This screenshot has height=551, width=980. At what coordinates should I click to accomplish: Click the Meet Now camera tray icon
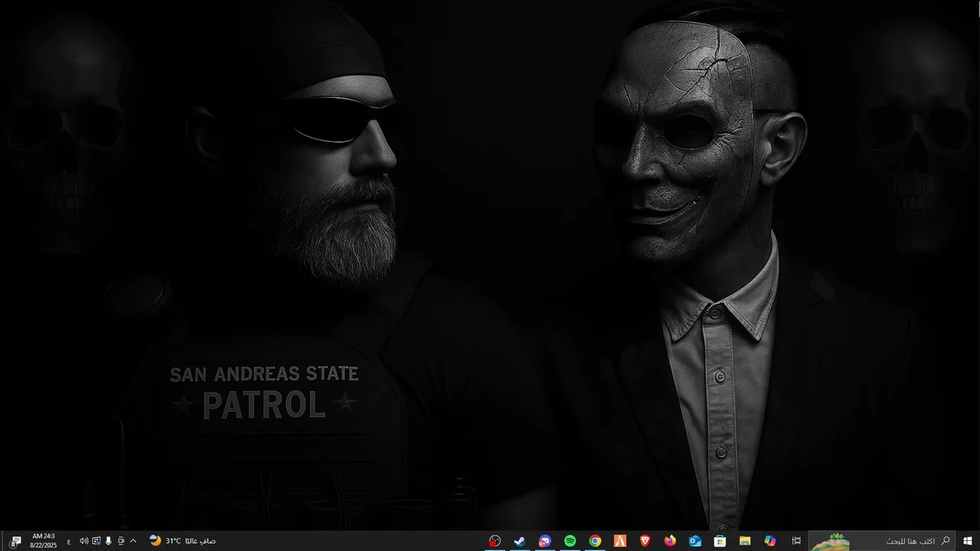(x=120, y=541)
